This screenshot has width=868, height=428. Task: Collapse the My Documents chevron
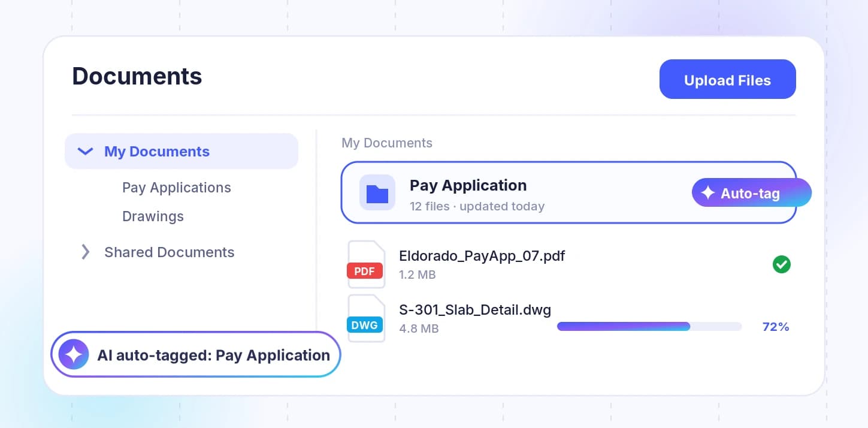coord(86,151)
